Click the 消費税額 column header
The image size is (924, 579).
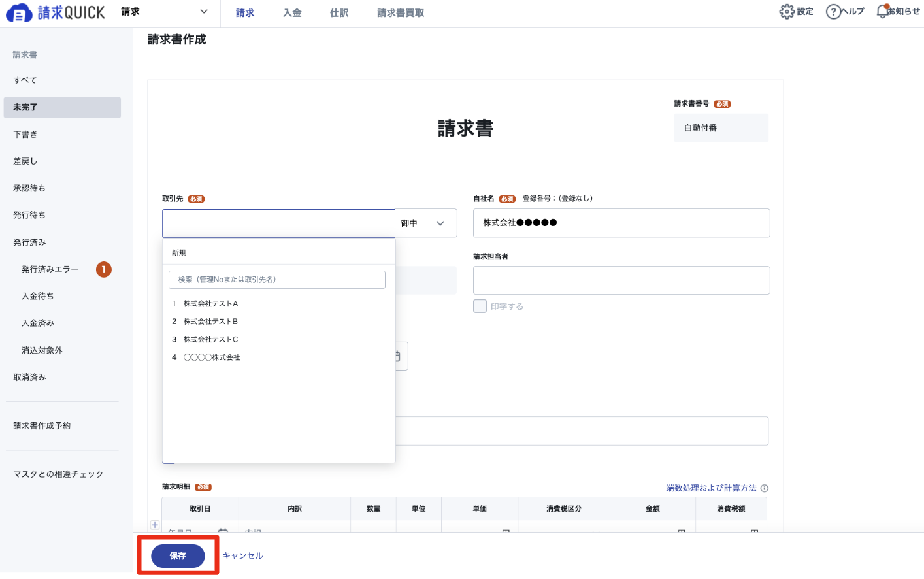[731, 508]
